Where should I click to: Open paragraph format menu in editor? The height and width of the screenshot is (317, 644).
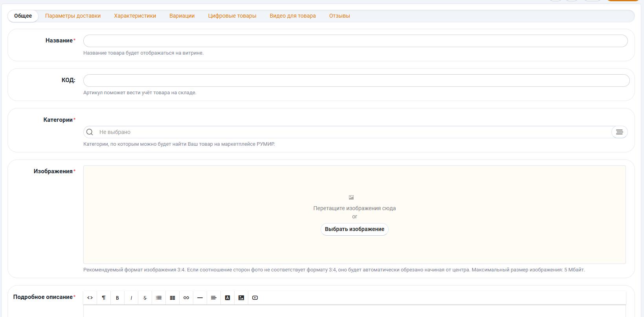click(x=104, y=298)
